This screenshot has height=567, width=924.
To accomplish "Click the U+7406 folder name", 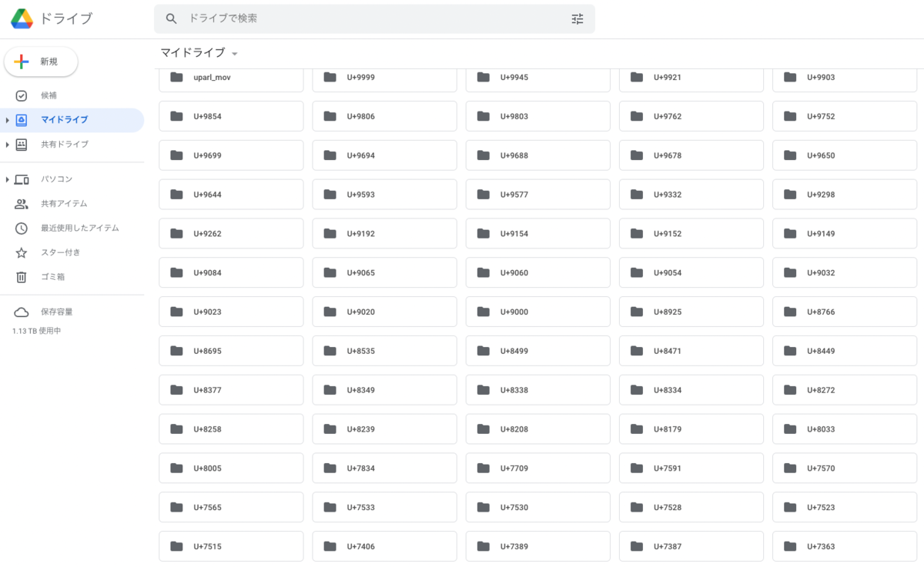I will pyautogui.click(x=361, y=547).
